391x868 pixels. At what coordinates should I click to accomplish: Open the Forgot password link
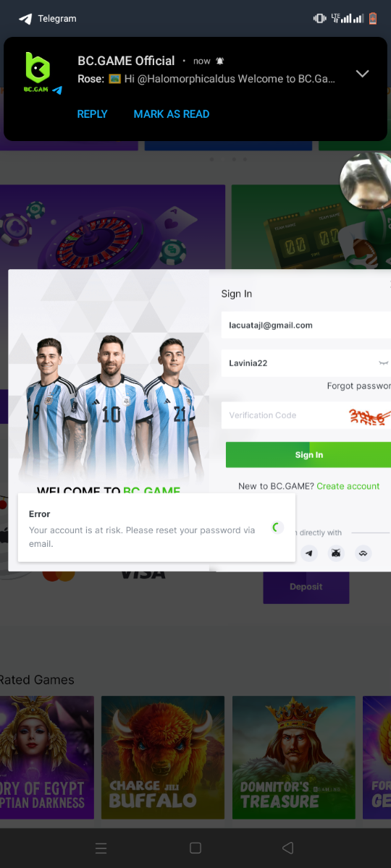(x=358, y=386)
